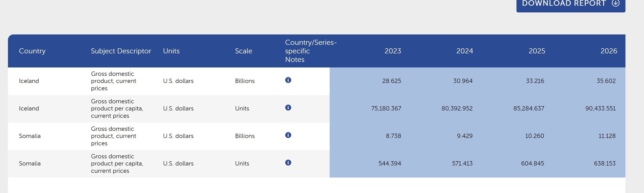The width and height of the screenshot is (644, 193).
Task: Select the 2025 year column header
Action: pos(537,51)
